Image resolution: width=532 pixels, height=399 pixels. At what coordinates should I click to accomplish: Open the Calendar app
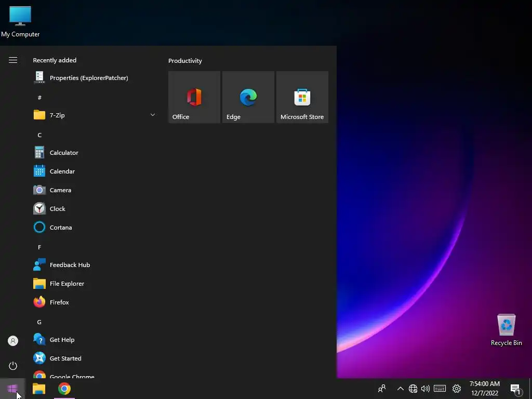[x=95, y=171]
